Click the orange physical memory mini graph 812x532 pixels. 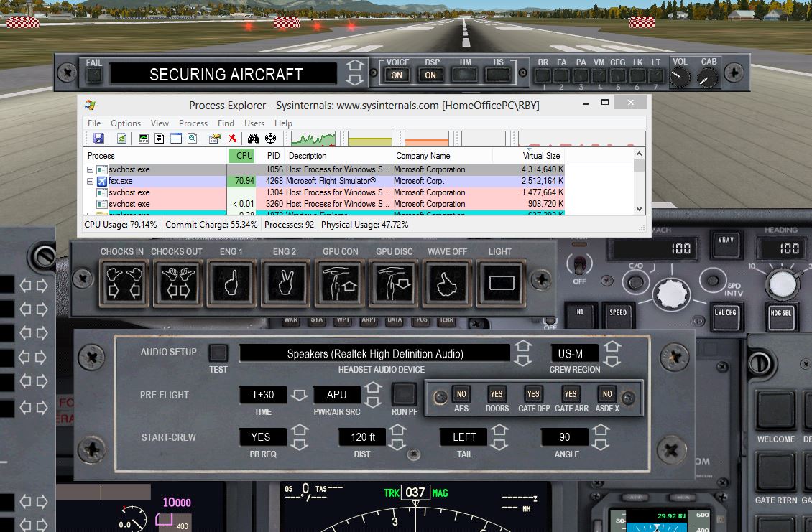(x=427, y=139)
